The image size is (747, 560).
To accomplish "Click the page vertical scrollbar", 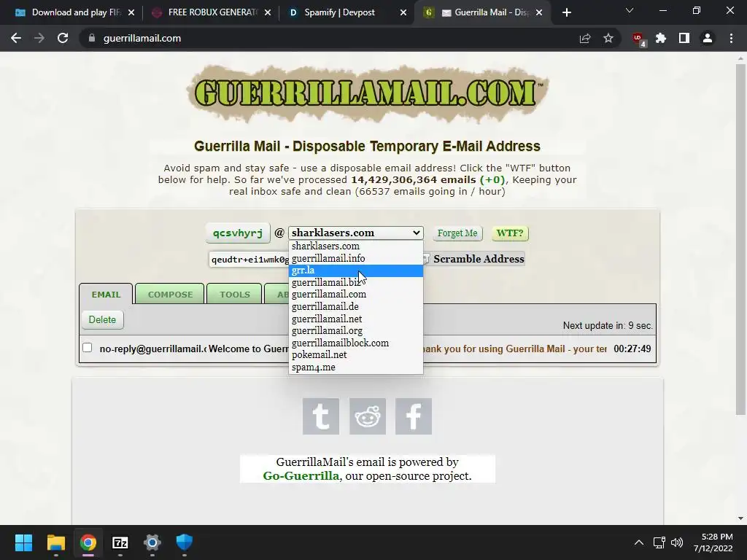I will [740, 238].
